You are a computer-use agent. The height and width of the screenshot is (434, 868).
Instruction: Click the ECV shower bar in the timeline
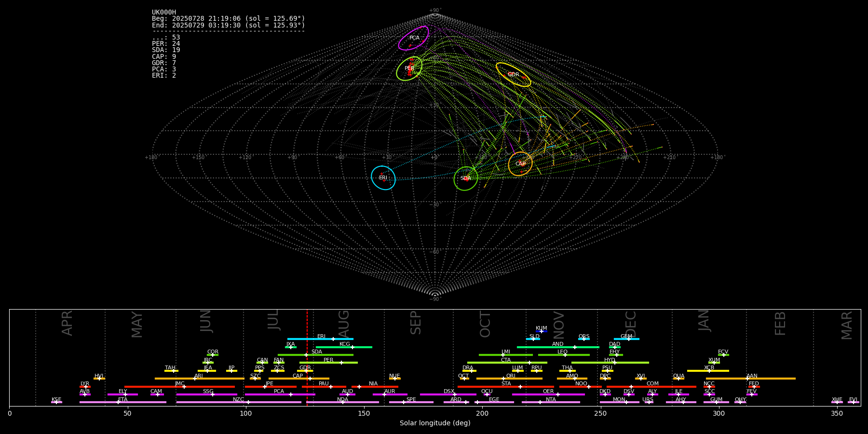(x=723, y=355)
